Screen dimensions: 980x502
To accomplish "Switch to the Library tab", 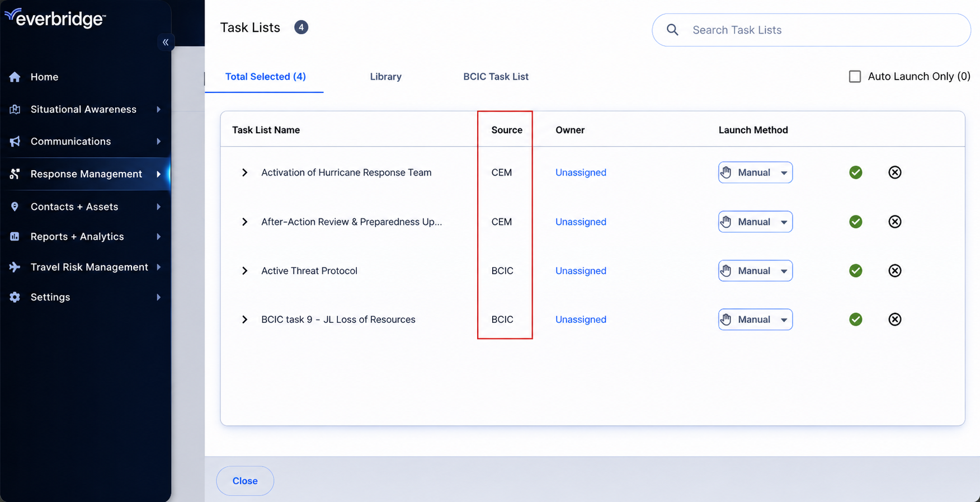I will (x=385, y=77).
